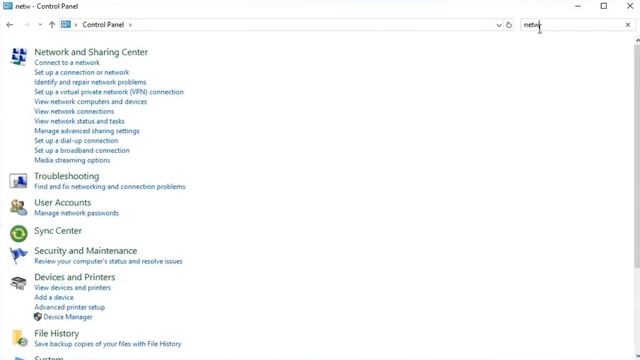
Task: Open the File History heading
Action: click(57, 333)
